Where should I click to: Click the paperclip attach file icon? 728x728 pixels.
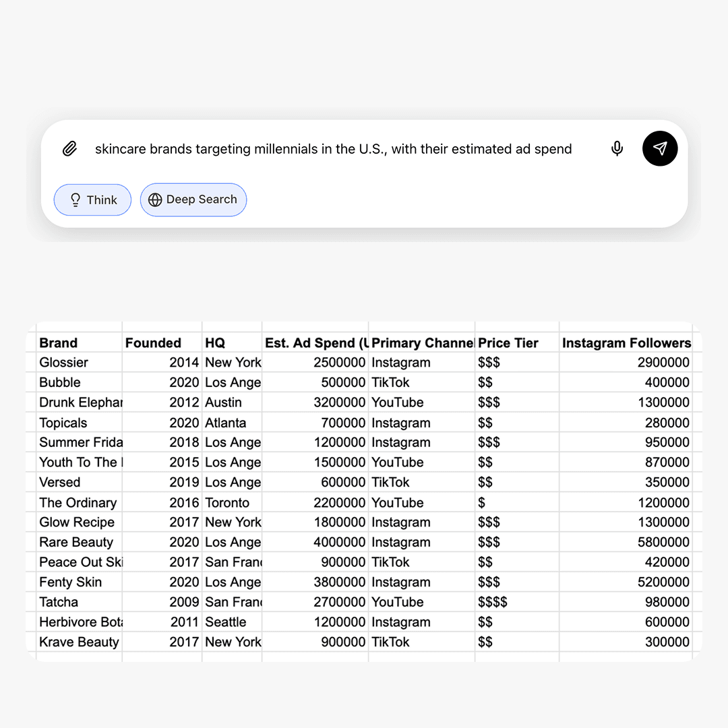coord(69,149)
